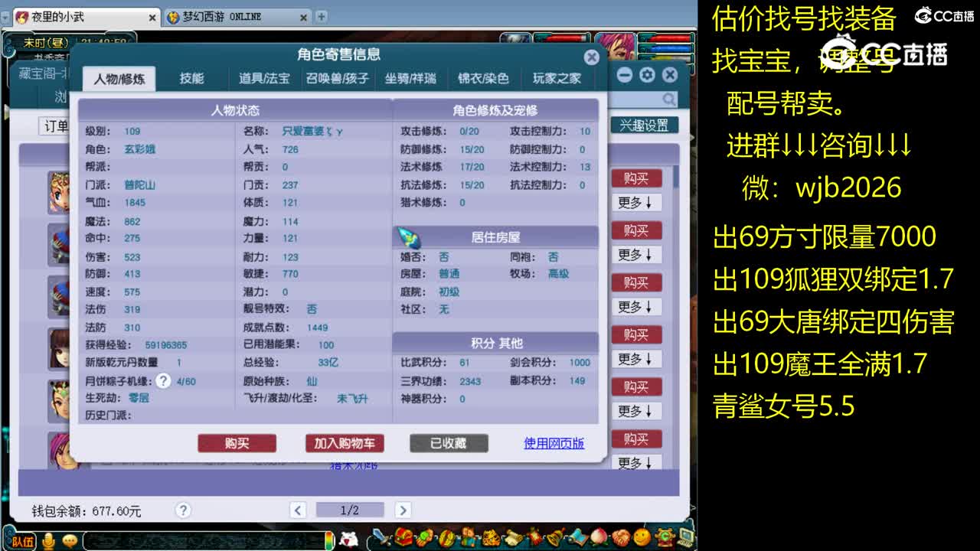Image resolution: width=980 pixels, height=551 pixels.
Task: Click the help question mark beside 月饼粽子机缘
Action: (163, 380)
